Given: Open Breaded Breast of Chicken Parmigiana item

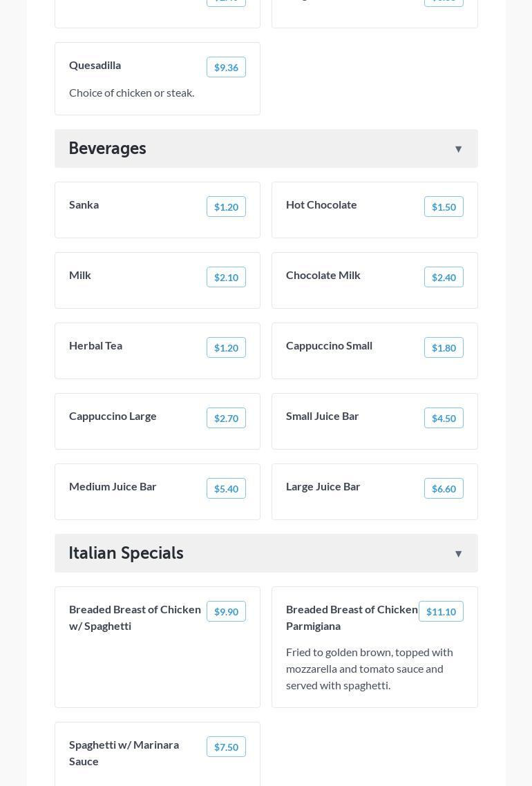Looking at the screenshot, I should (351, 617).
